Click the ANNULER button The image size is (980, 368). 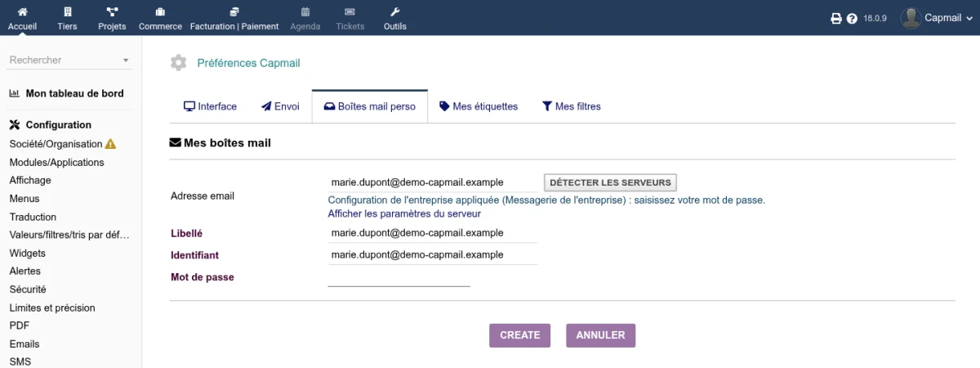pyautogui.click(x=600, y=335)
